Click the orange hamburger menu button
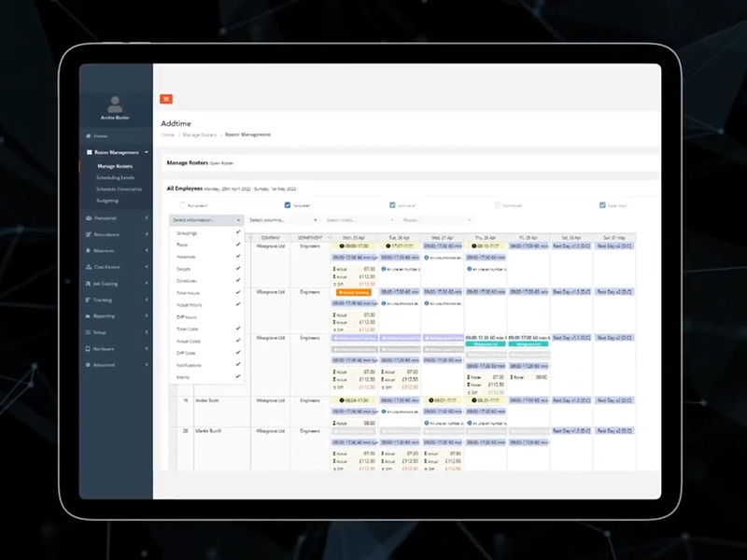747x560 pixels. (166, 99)
